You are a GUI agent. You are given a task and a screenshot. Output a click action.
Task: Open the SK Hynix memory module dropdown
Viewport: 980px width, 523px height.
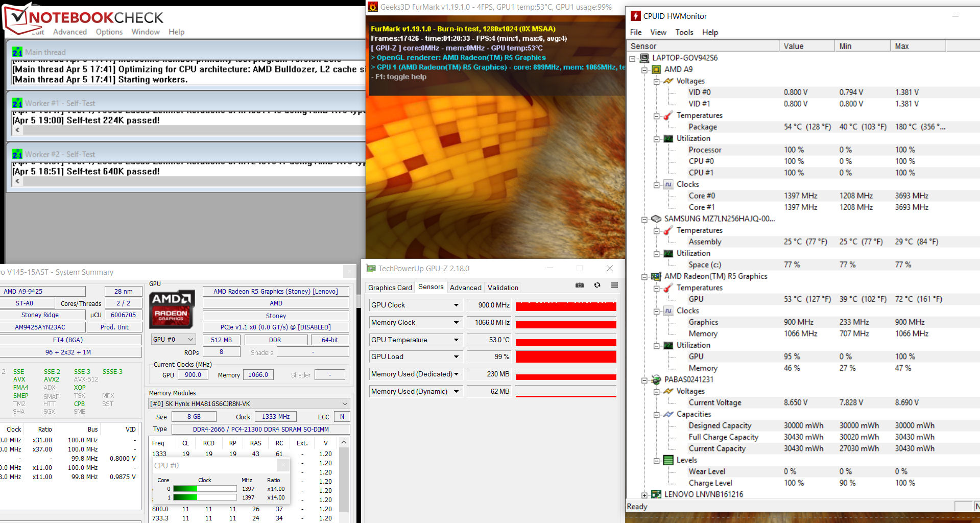(249, 403)
